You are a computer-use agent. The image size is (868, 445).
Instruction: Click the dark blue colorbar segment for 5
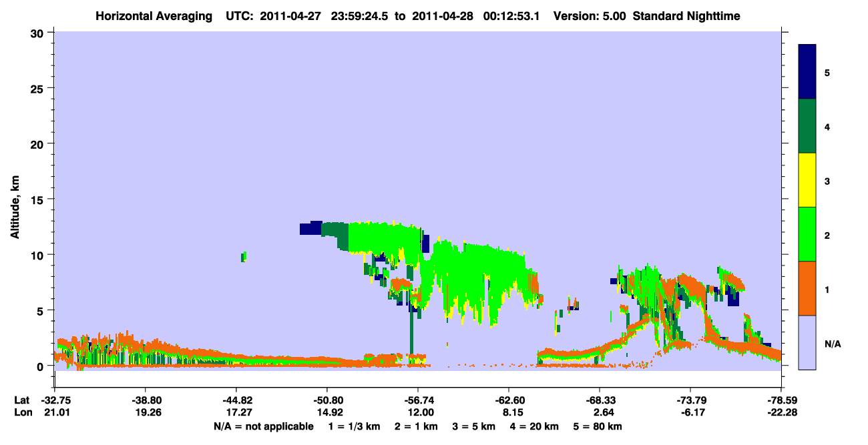click(807, 72)
